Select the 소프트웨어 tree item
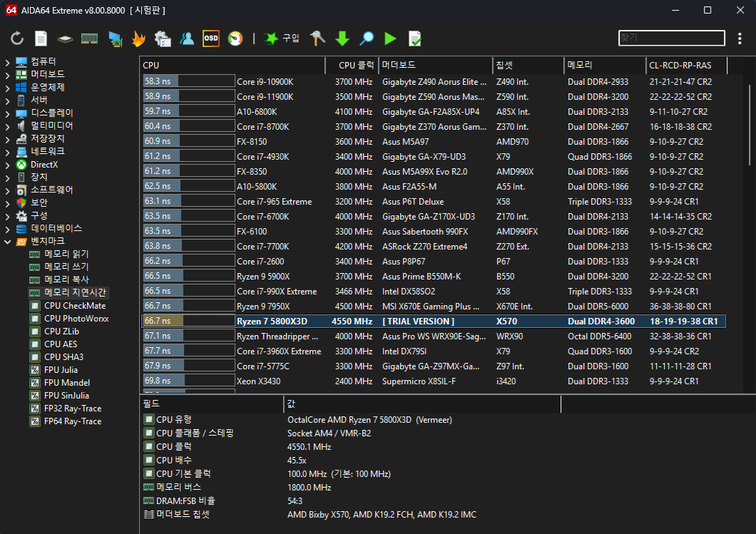756x534 pixels. [x=52, y=190]
